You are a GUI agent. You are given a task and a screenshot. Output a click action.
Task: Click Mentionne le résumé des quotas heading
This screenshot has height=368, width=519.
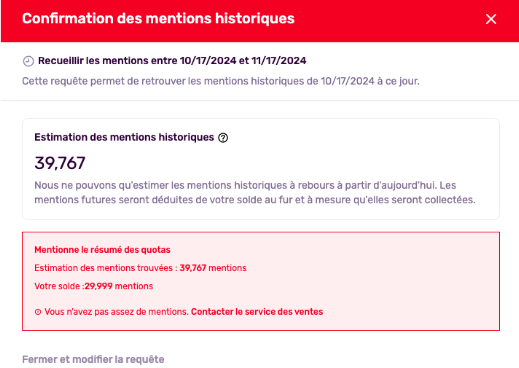pos(102,250)
